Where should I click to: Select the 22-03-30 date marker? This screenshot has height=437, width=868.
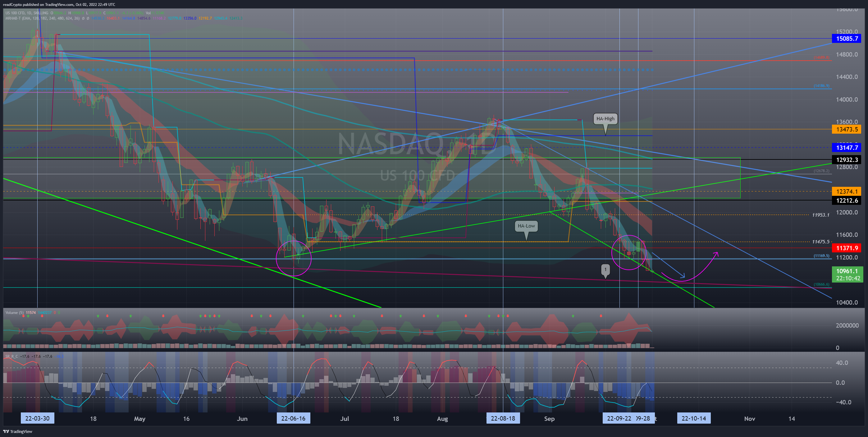37,418
